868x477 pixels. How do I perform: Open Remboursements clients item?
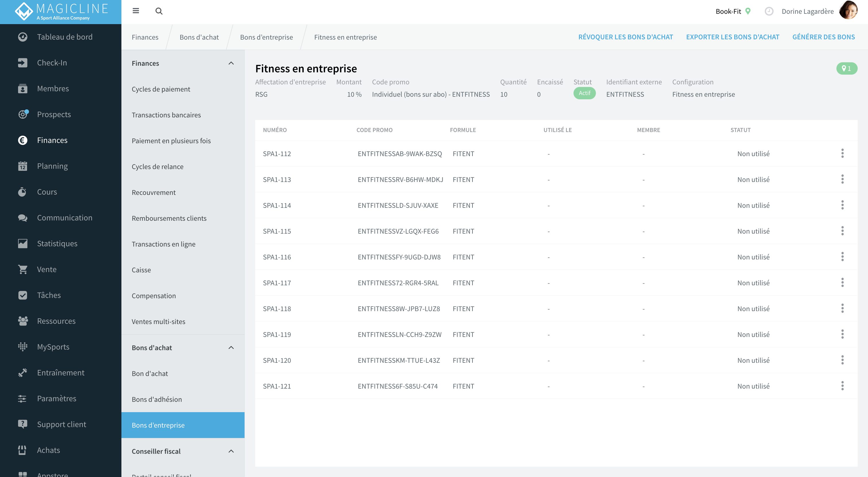pyautogui.click(x=183, y=218)
